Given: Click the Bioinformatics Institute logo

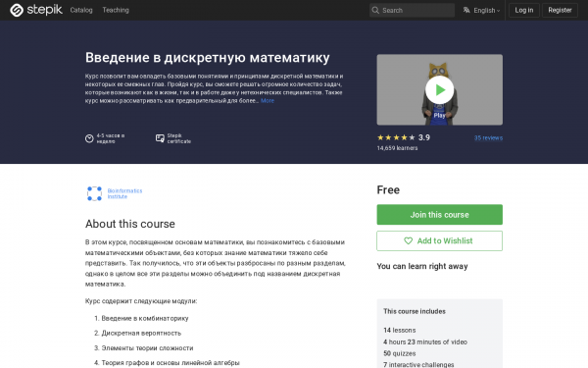Looking at the screenshot, I should point(94,193).
